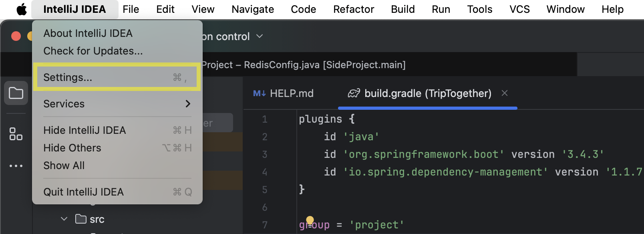Collapse the src folder chevron
Screen dimensions: 644x234
[x=64, y=219]
